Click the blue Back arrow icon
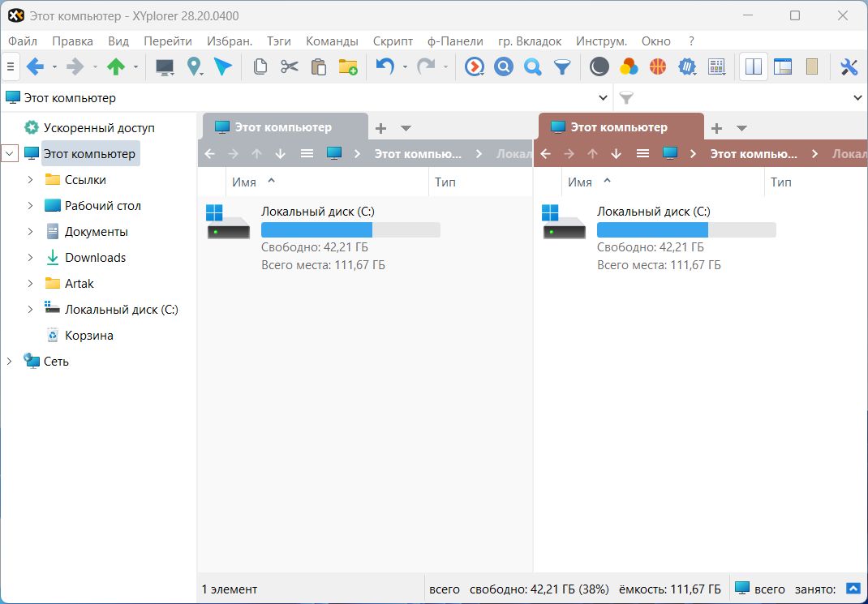This screenshot has width=868, height=604. coord(35,67)
